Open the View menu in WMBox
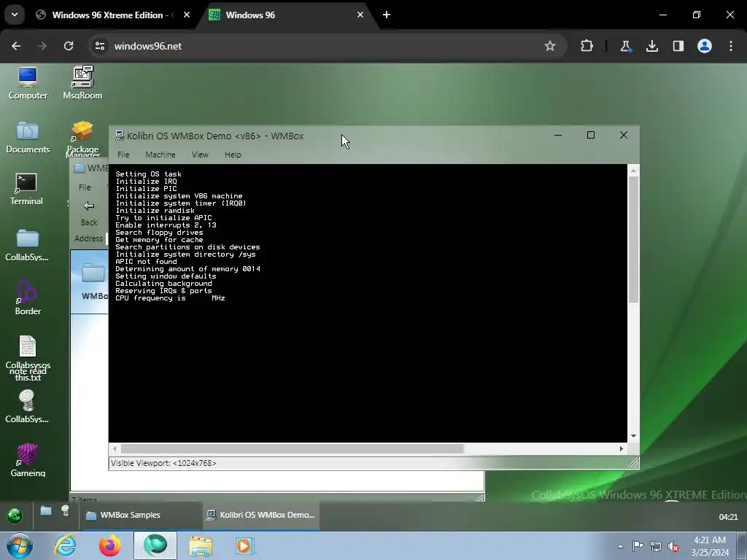747x560 pixels. pos(200,155)
